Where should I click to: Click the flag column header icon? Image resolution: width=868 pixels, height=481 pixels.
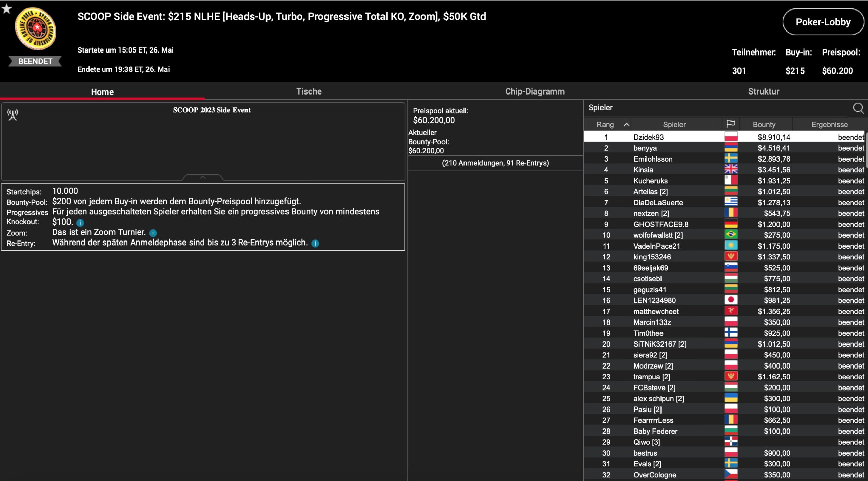pos(731,124)
